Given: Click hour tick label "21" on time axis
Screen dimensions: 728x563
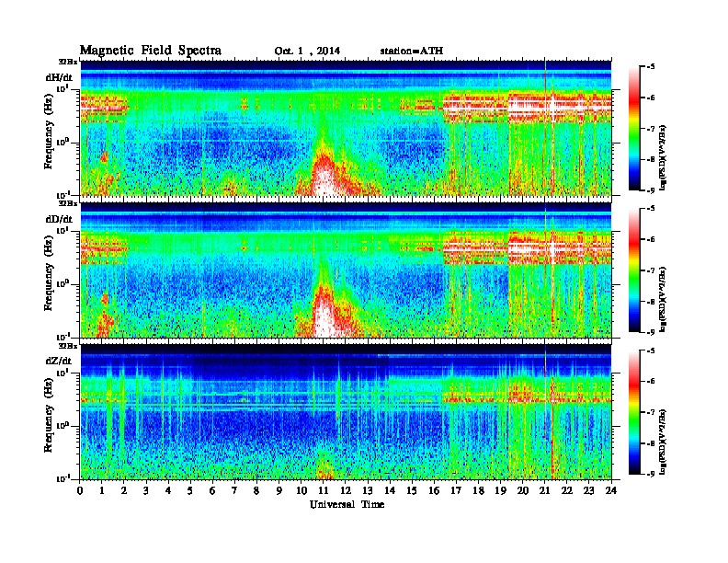Looking at the screenshot, I should coord(545,490).
